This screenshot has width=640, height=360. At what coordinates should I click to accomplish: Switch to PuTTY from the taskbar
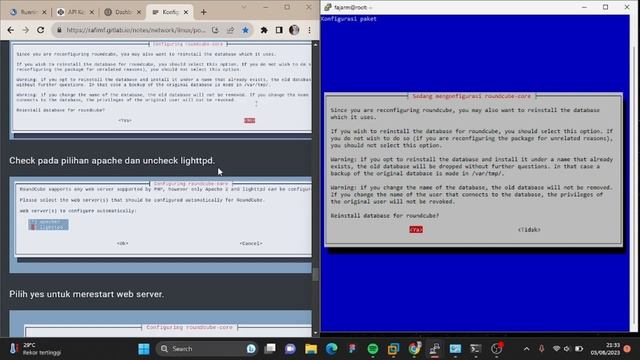434,349
